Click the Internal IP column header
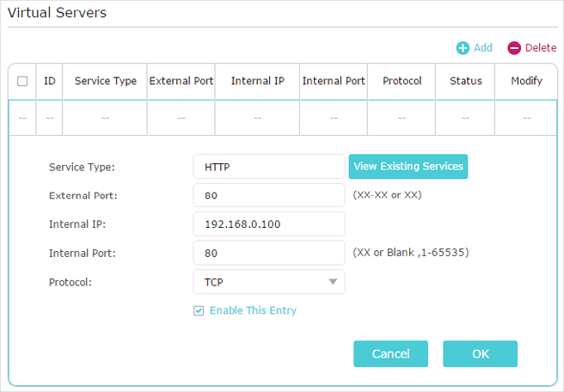The width and height of the screenshot is (564, 392). point(257,82)
